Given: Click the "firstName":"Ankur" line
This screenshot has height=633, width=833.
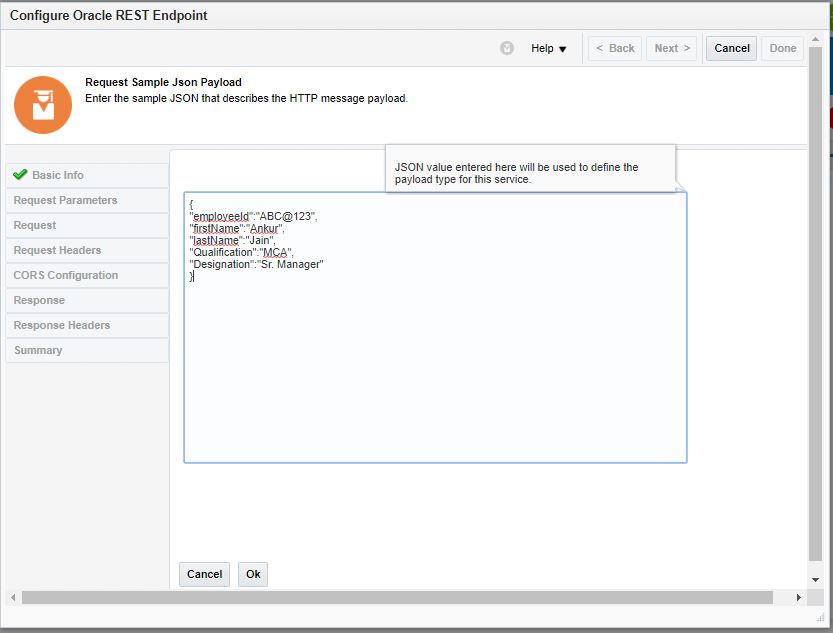Looking at the screenshot, I should point(236,228).
